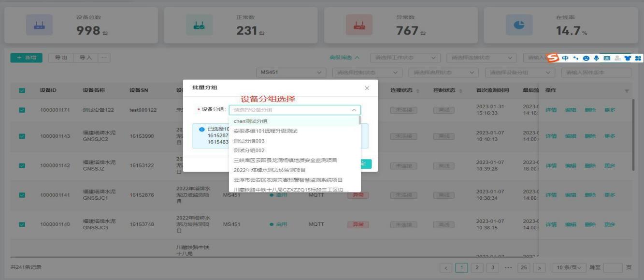Click the group dropdown list scrollbar
This screenshot has width=644, height=280.
(x=359, y=120)
